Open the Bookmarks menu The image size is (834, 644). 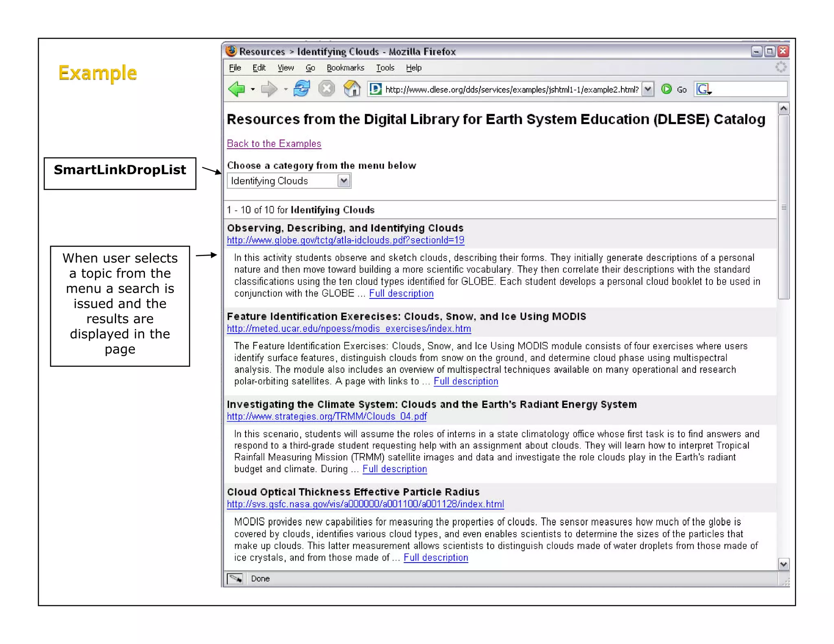pos(345,68)
